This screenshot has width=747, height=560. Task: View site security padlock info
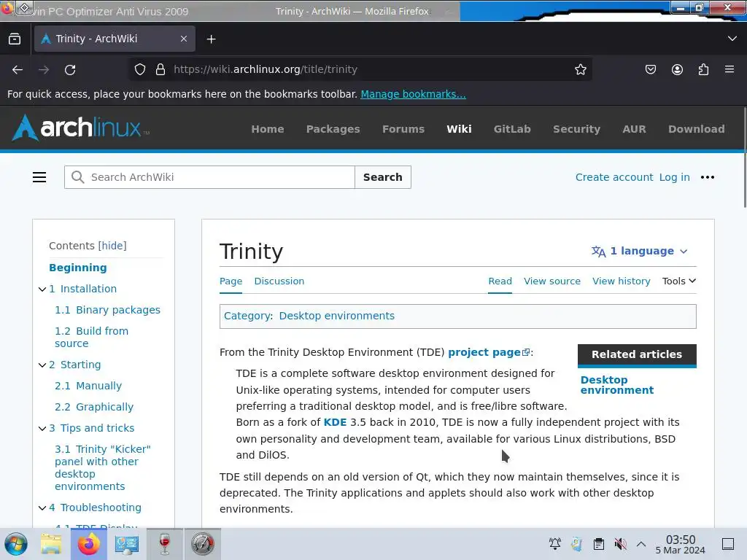click(160, 69)
